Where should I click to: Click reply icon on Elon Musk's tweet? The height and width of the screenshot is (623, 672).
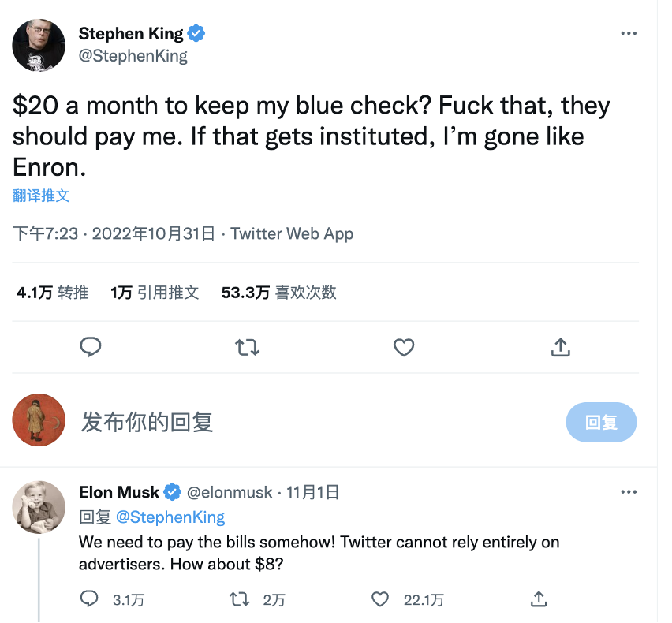[91, 599]
